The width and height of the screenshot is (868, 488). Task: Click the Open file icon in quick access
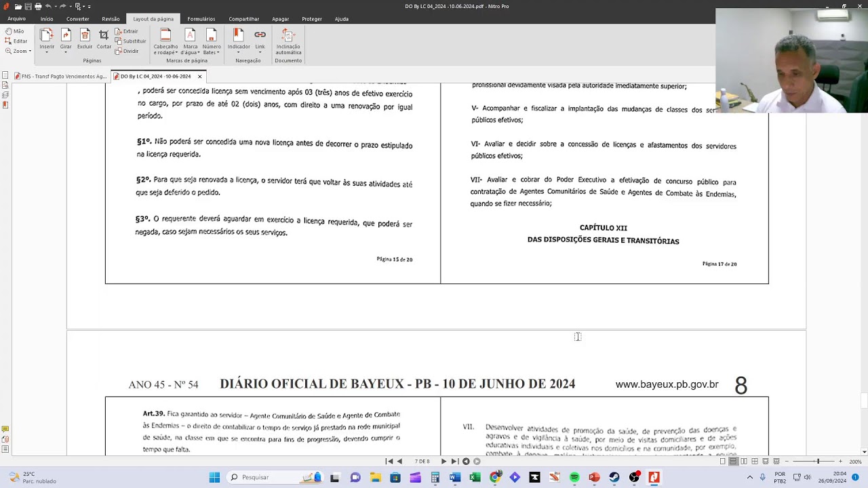pyautogui.click(x=18, y=6)
